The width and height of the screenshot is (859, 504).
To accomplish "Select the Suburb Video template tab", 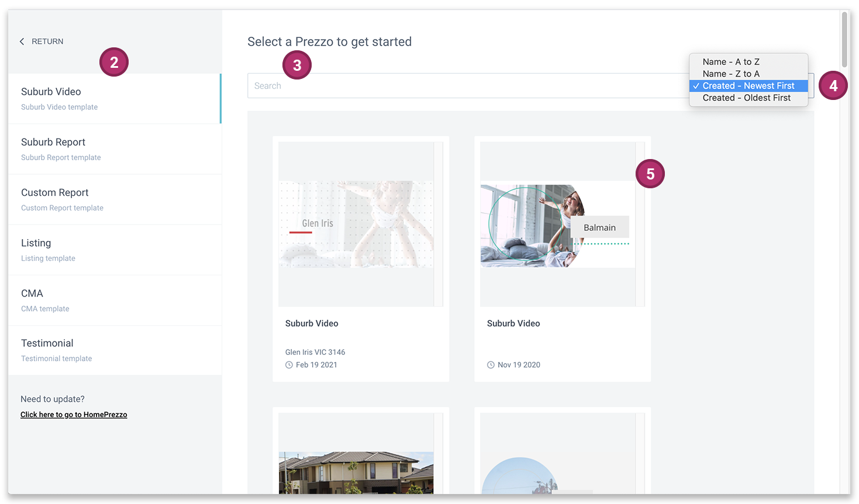I will [x=115, y=98].
